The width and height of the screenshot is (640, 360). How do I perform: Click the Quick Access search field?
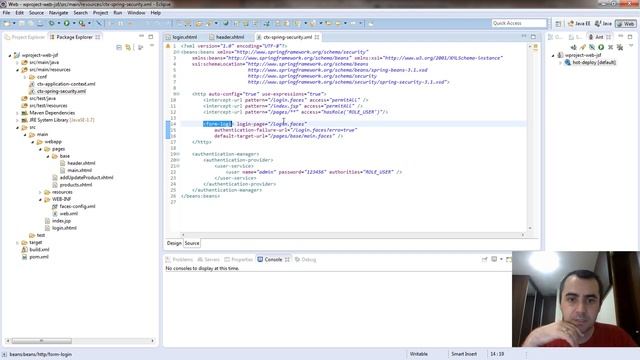(x=519, y=23)
